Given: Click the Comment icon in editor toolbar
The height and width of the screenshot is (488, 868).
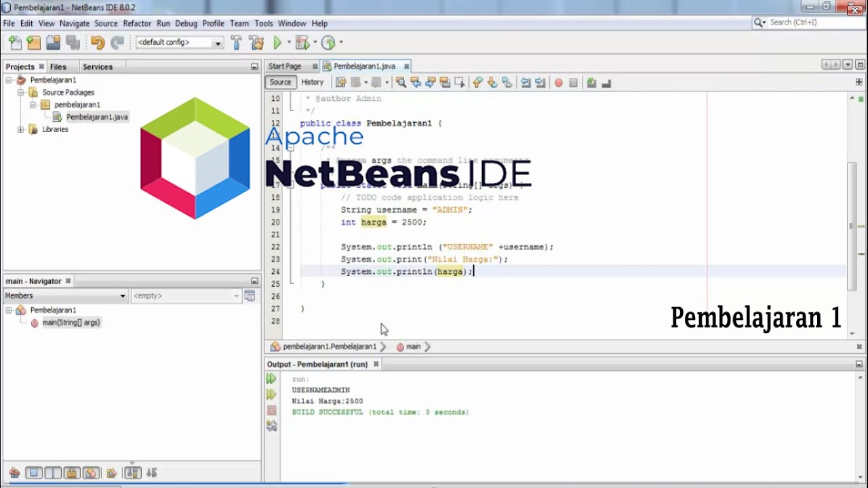Looking at the screenshot, I should point(591,83).
